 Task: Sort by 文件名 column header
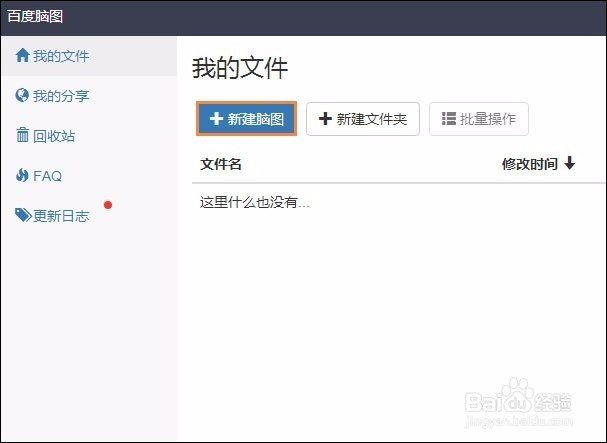tap(221, 164)
